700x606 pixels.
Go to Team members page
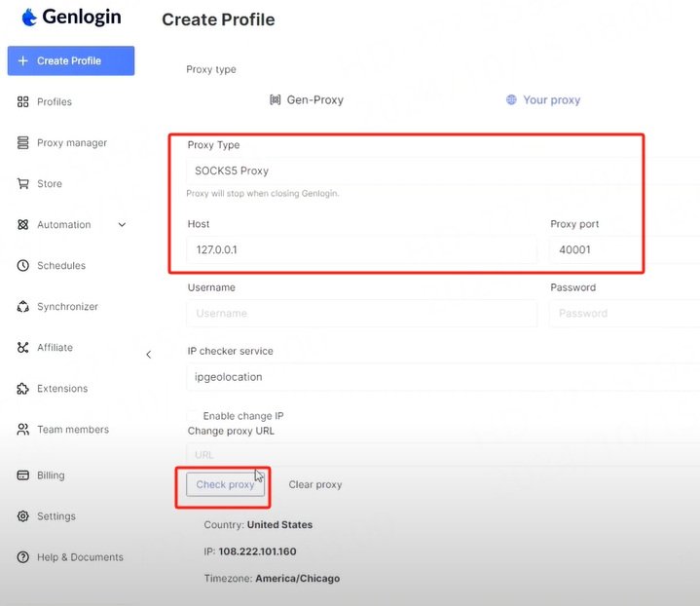[x=72, y=430]
